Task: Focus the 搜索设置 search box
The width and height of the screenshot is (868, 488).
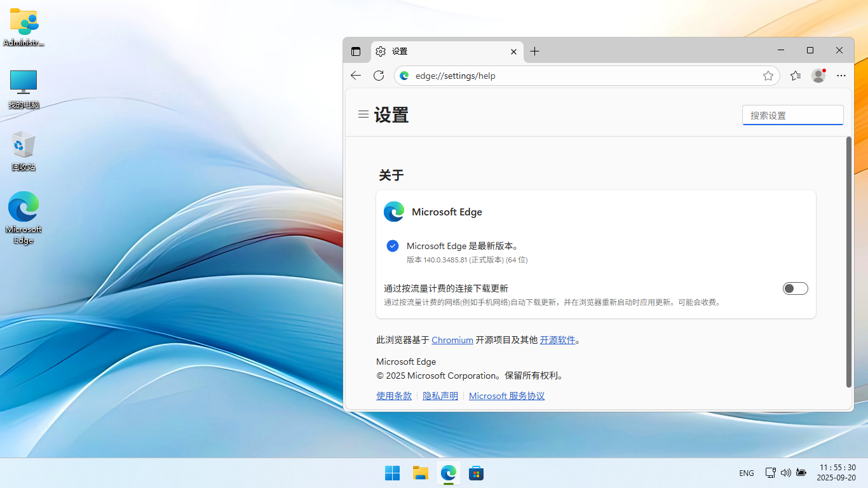Action: click(x=793, y=115)
